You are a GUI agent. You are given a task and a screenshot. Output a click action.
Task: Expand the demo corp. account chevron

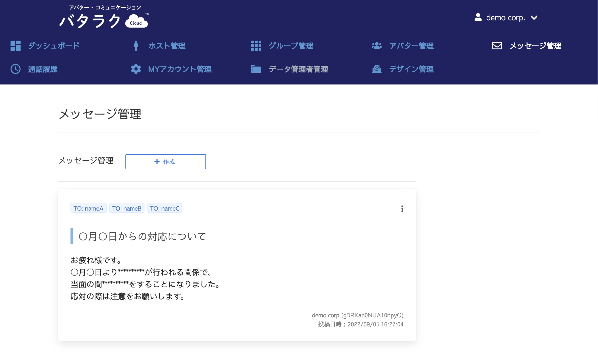click(x=534, y=18)
